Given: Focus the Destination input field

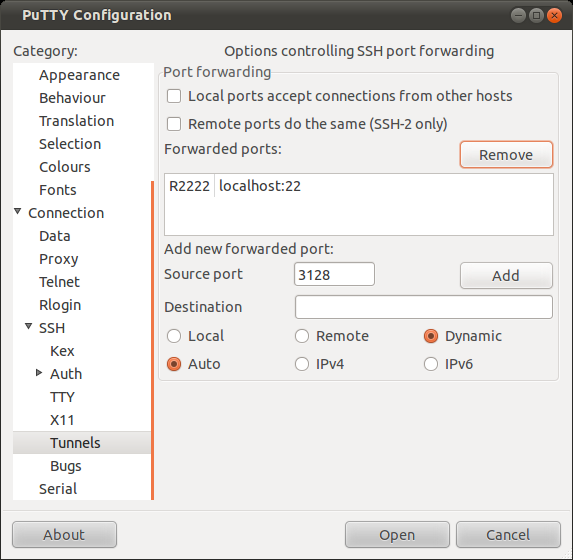Looking at the screenshot, I should point(424,307).
